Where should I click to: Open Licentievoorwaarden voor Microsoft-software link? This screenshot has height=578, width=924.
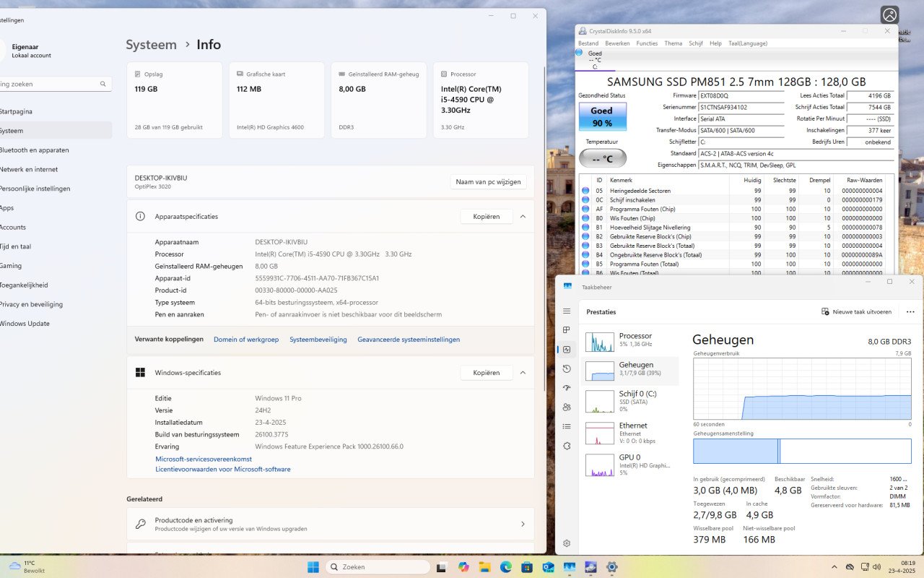pos(223,469)
